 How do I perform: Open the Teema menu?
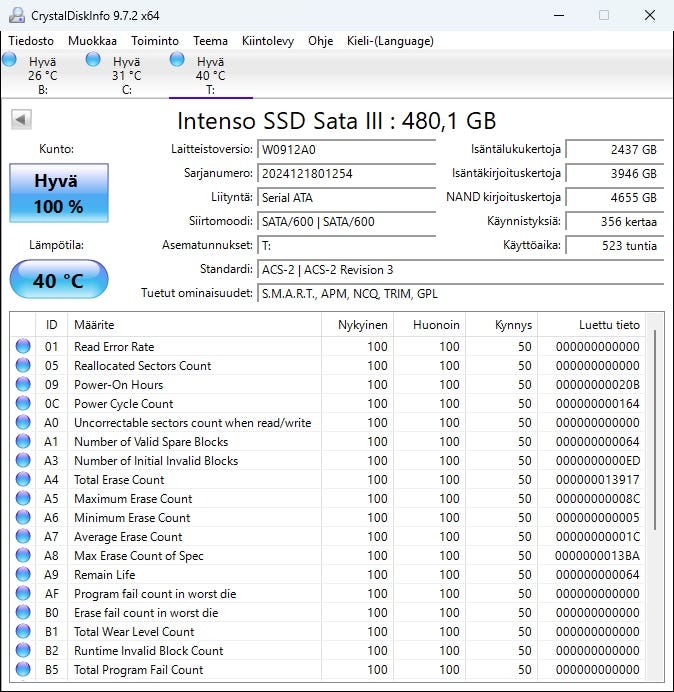[x=210, y=41]
